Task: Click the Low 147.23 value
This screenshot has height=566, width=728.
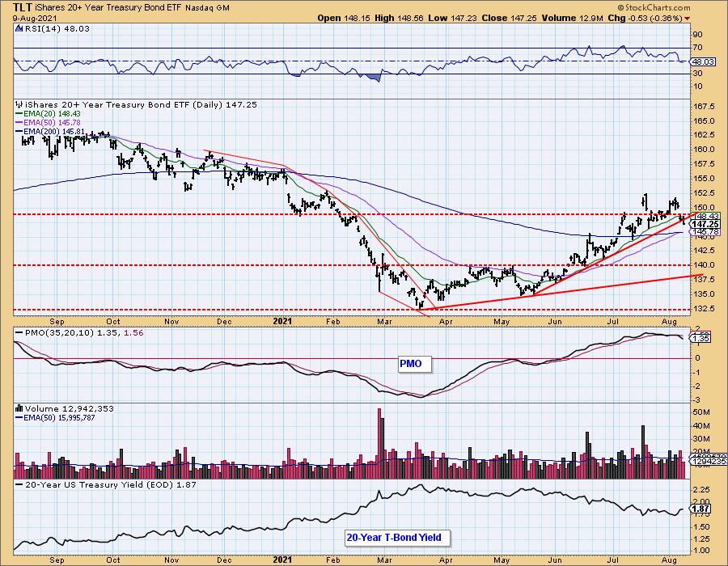Action: [451, 18]
